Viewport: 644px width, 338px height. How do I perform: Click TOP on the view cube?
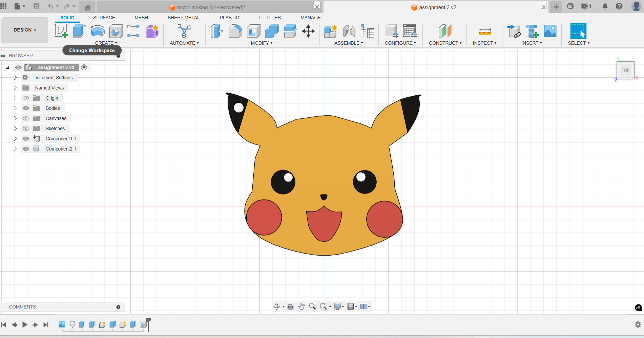point(625,70)
